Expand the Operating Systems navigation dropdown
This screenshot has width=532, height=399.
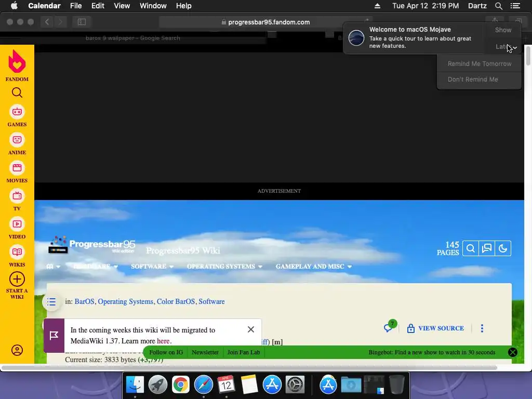pos(224,267)
